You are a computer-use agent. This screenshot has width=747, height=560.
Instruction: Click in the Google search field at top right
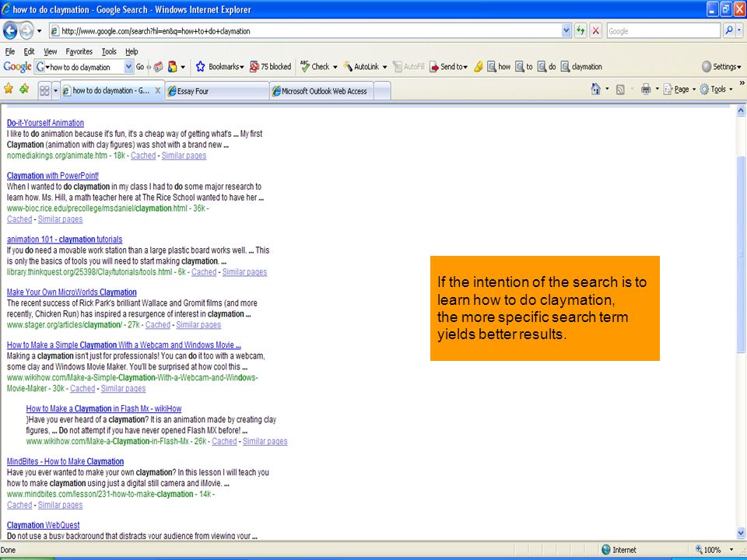click(663, 31)
